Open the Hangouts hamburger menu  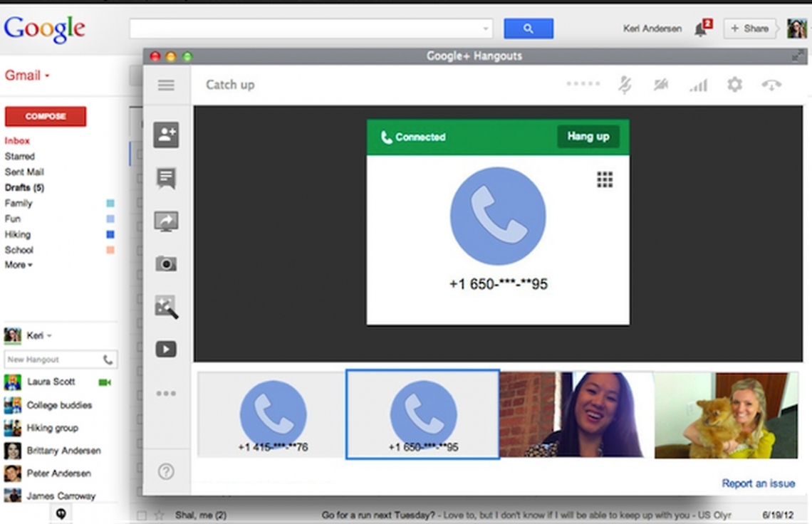166,85
